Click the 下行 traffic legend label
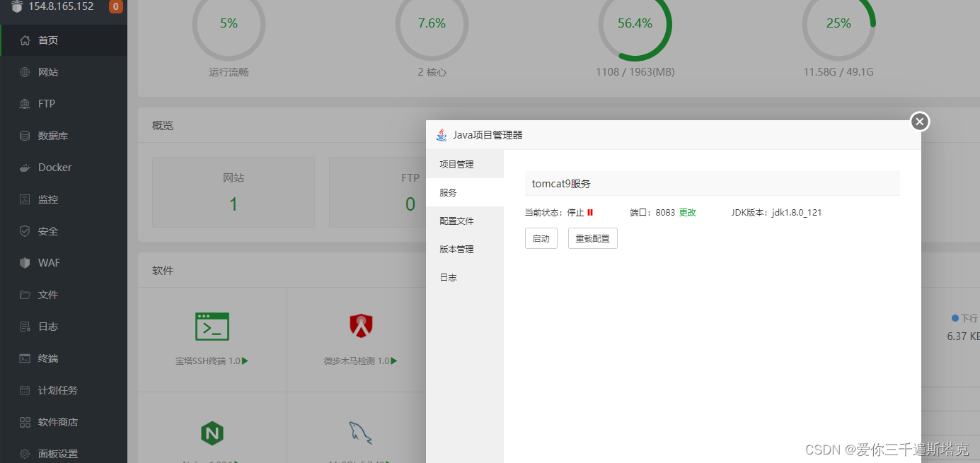Image resolution: width=980 pixels, height=463 pixels. click(969, 319)
